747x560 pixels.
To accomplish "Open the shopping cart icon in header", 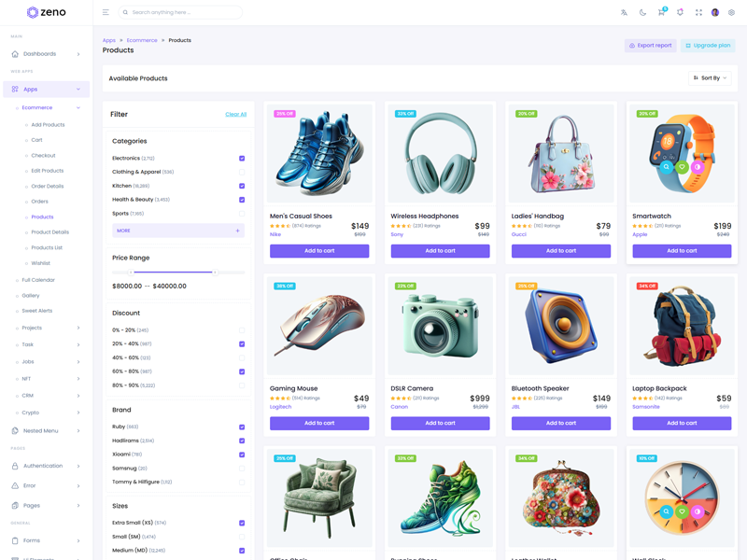I will pos(661,12).
